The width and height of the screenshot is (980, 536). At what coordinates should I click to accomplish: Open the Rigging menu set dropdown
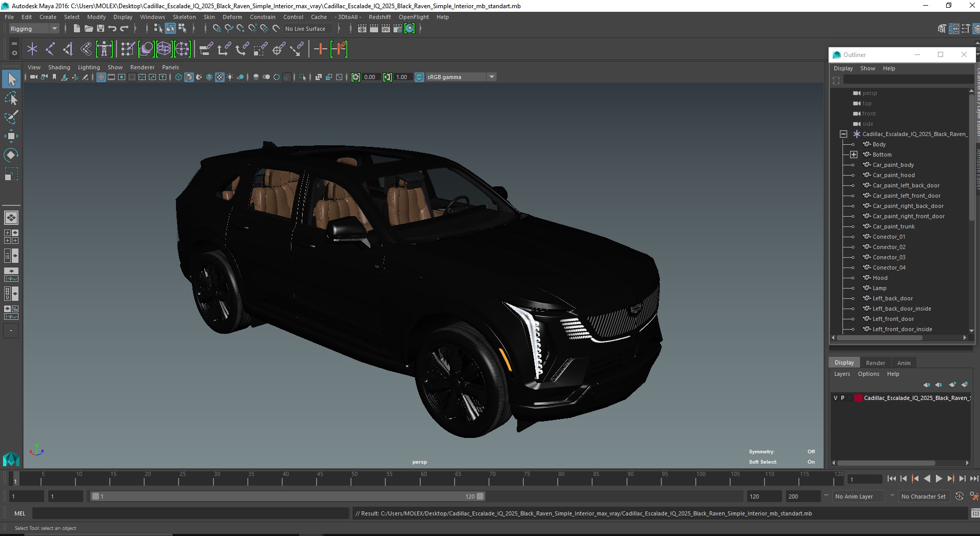coord(34,29)
